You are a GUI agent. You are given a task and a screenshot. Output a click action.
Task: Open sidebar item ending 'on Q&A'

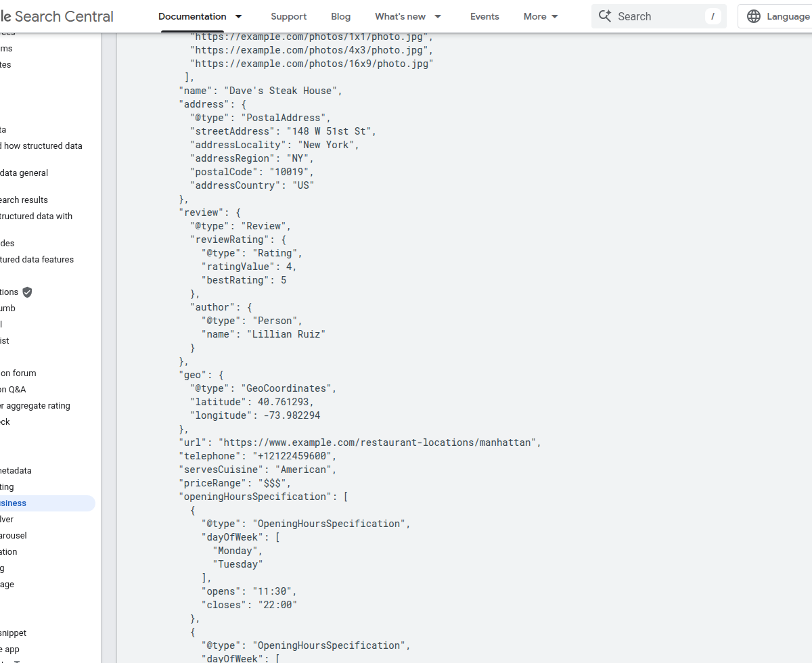(14, 390)
